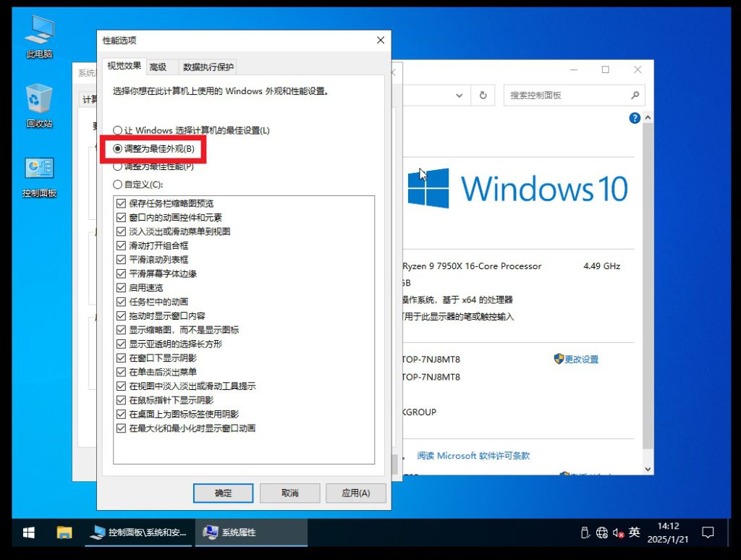Open the notification center icon
Screen dimensions: 741x560
(708, 533)
